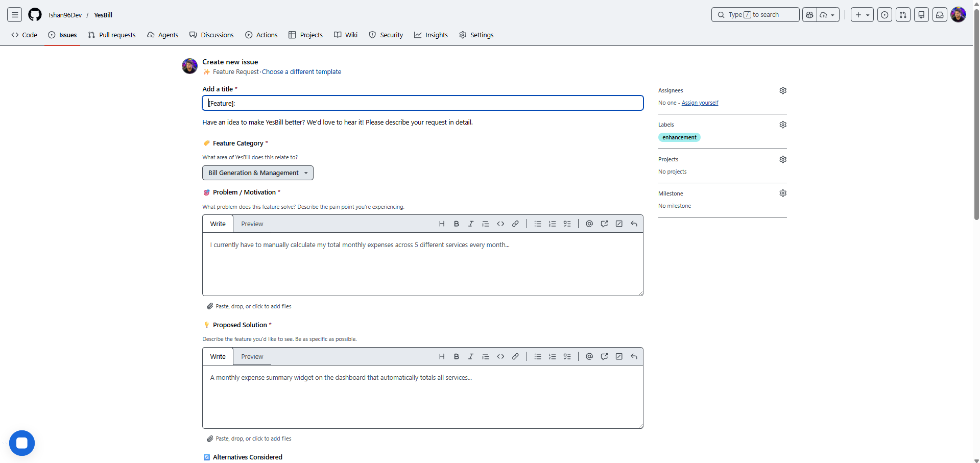The height and width of the screenshot is (463, 980).
Task: Open the Discussions tab
Action: pyautogui.click(x=211, y=35)
